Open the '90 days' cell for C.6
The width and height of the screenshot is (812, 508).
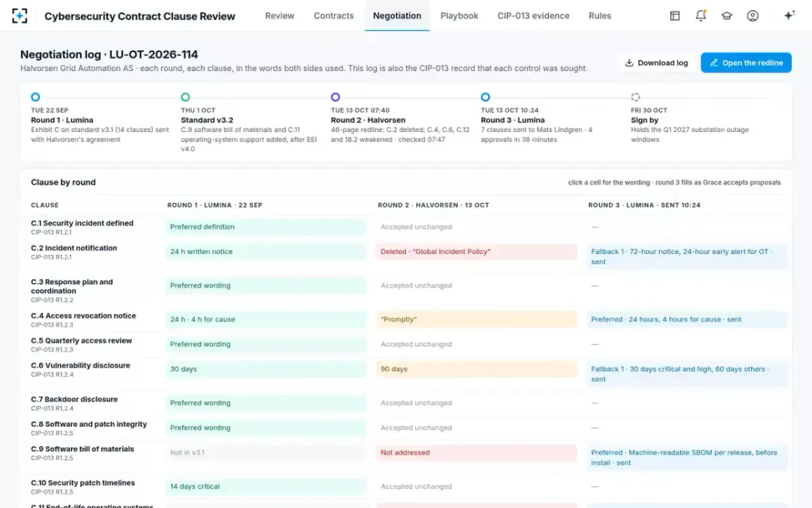[476, 369]
